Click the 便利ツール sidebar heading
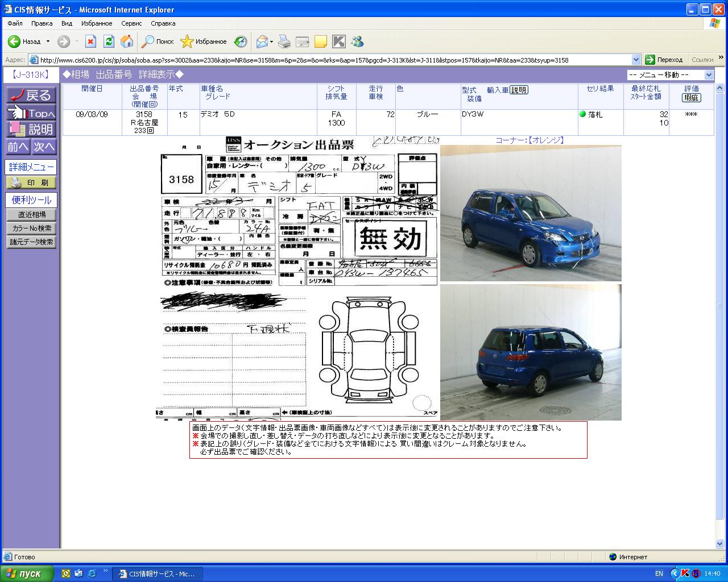The image size is (728, 582). 31,199
